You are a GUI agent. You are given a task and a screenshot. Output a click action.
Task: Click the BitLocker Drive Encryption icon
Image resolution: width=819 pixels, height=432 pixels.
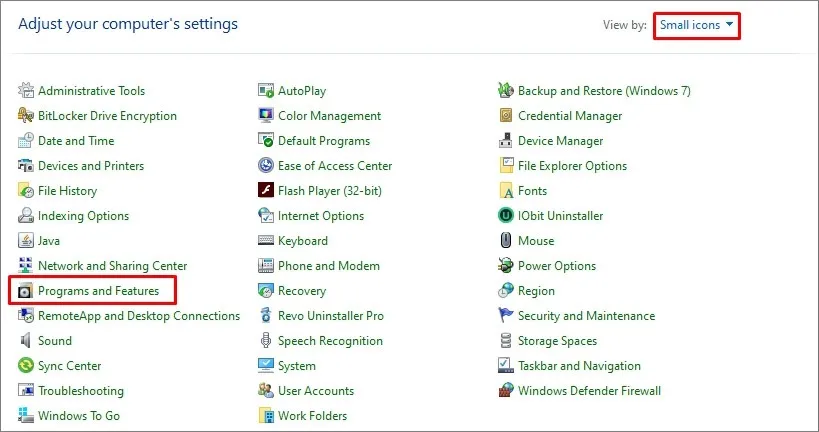[26, 115]
